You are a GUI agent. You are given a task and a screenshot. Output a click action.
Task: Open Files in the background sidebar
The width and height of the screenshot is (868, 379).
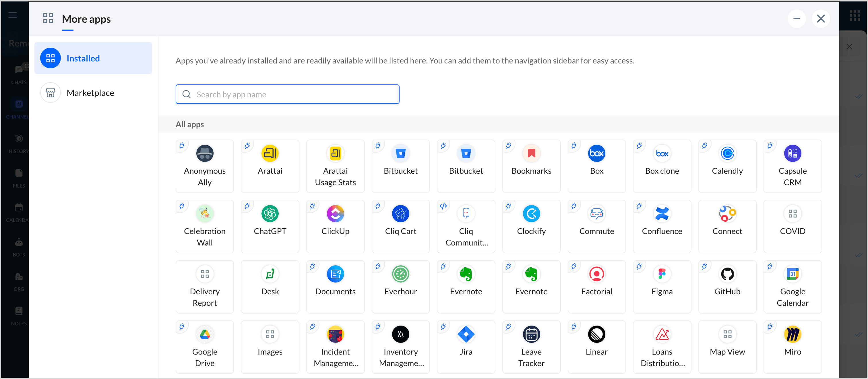(19, 178)
